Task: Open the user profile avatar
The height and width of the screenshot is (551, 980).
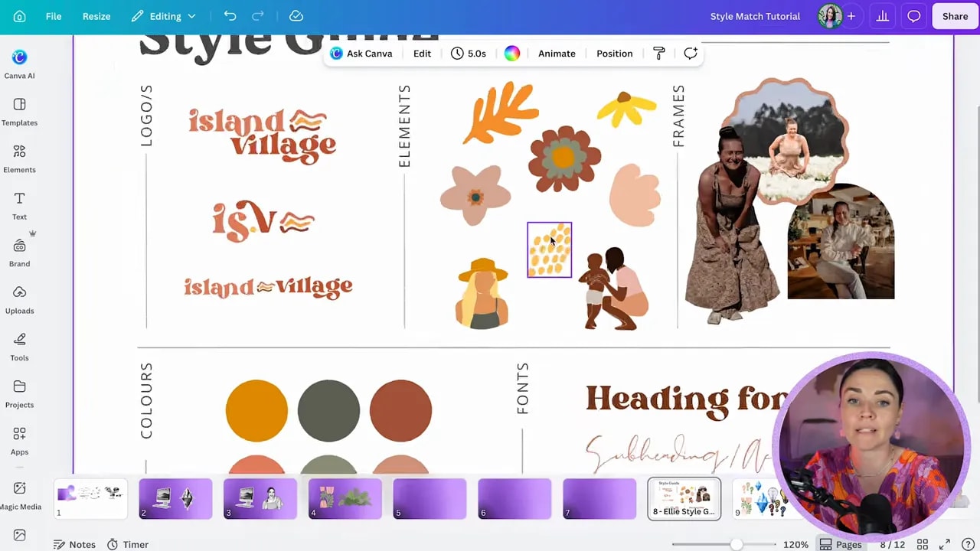Action: pos(829,16)
